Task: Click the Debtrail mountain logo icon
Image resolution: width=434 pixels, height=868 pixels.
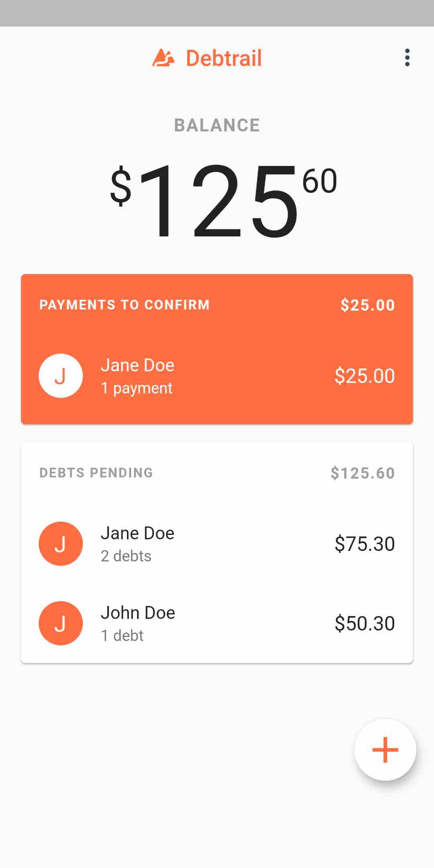Action: [x=164, y=58]
